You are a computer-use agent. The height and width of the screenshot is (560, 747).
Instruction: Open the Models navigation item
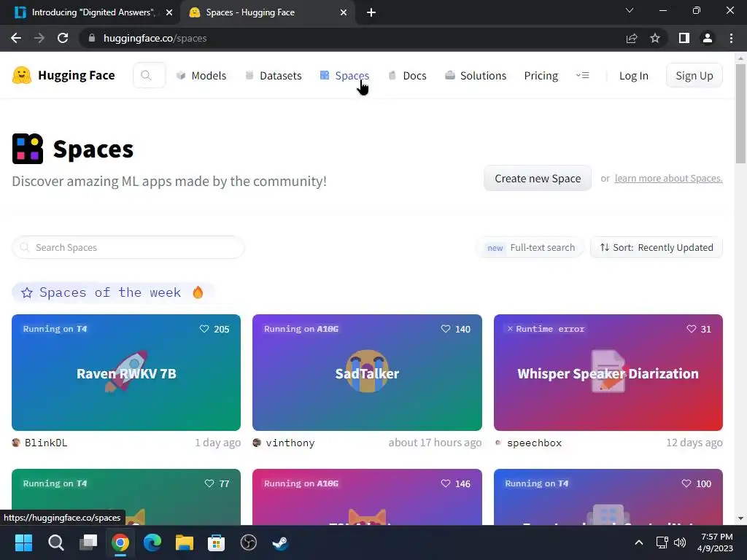pyautogui.click(x=201, y=76)
